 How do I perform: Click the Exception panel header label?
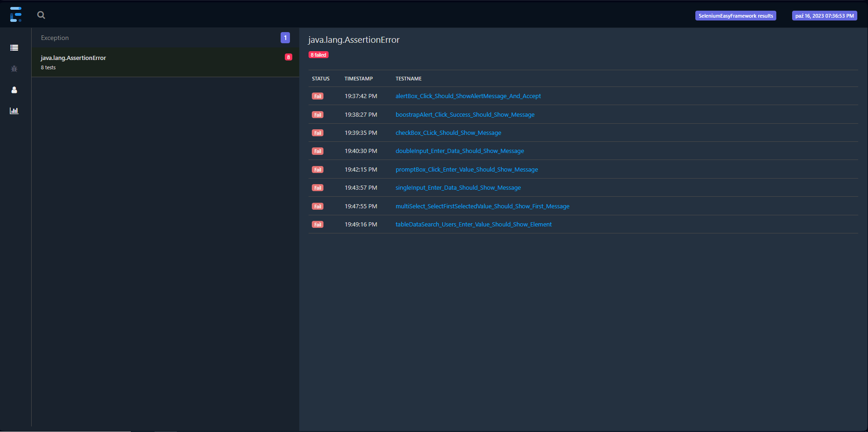(55, 38)
